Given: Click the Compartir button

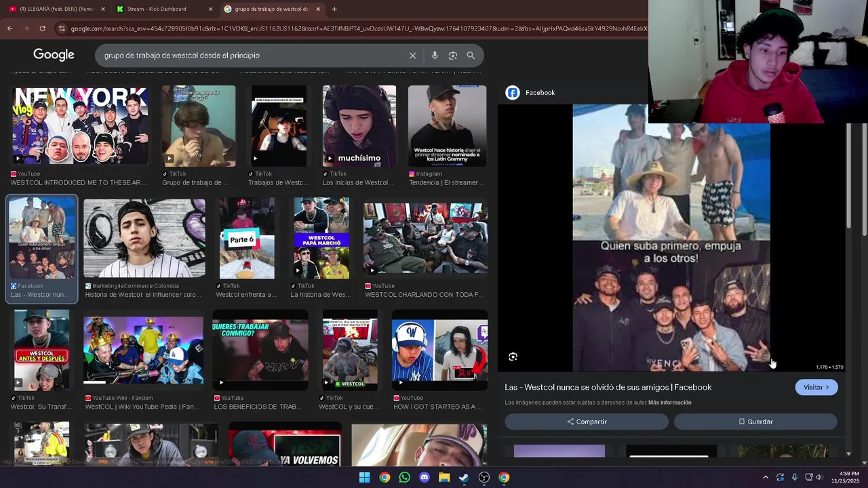Looking at the screenshot, I should pos(587,422).
